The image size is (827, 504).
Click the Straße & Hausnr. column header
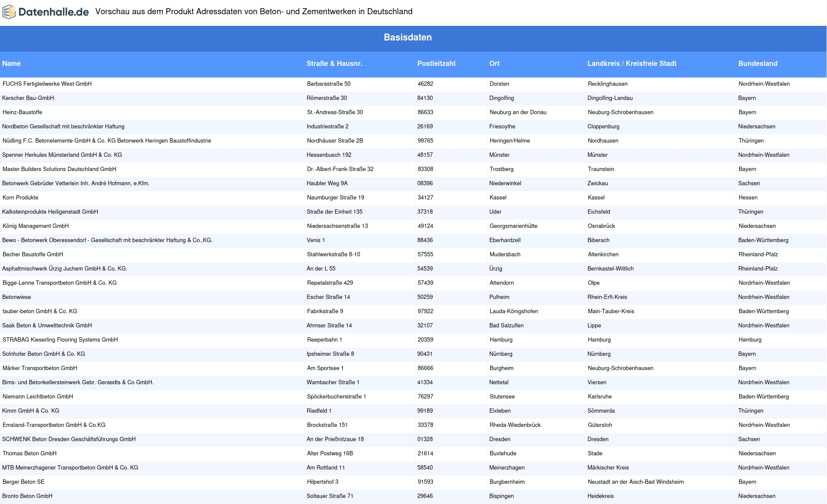click(334, 63)
